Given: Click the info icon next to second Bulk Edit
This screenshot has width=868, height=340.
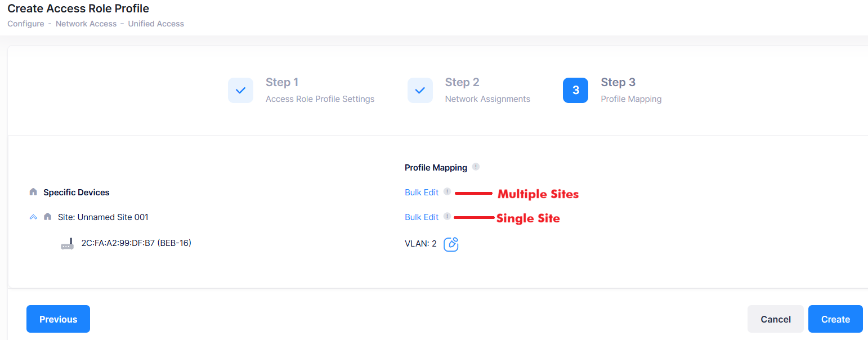Looking at the screenshot, I should point(447,217).
